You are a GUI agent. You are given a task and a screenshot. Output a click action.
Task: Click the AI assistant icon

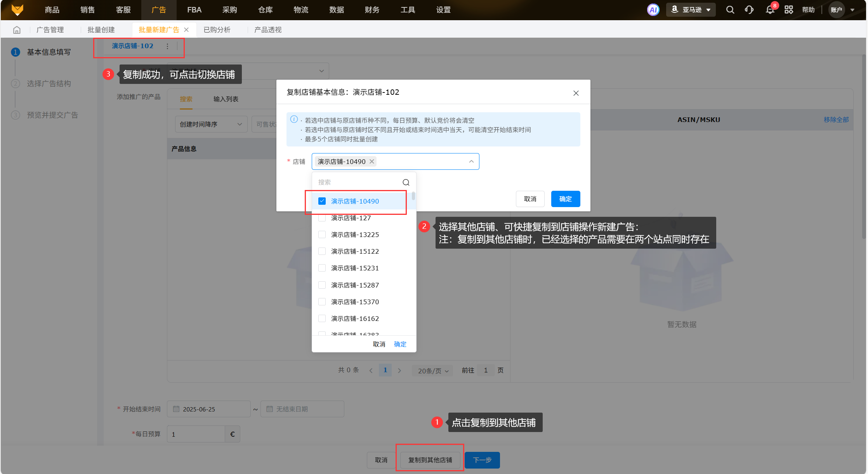pos(653,10)
